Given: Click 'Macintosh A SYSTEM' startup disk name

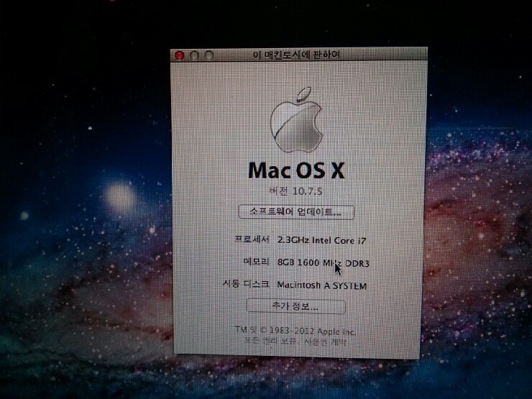Looking at the screenshot, I should click(321, 285).
